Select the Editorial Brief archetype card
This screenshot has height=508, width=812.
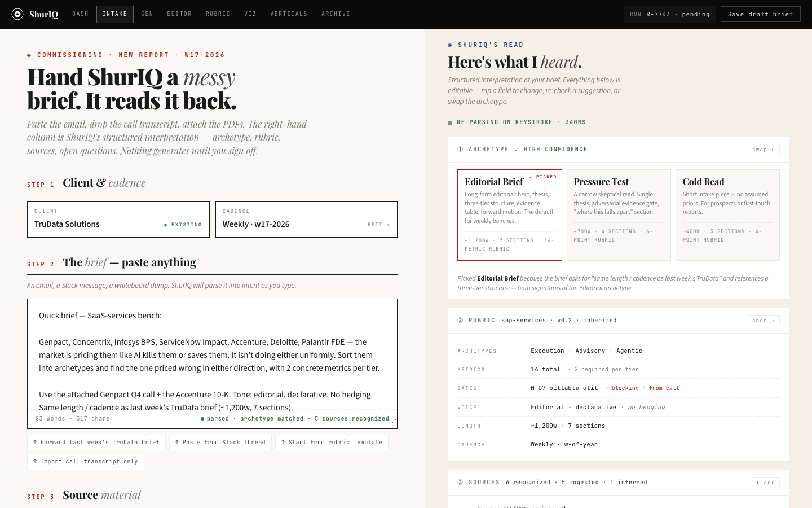pos(509,215)
